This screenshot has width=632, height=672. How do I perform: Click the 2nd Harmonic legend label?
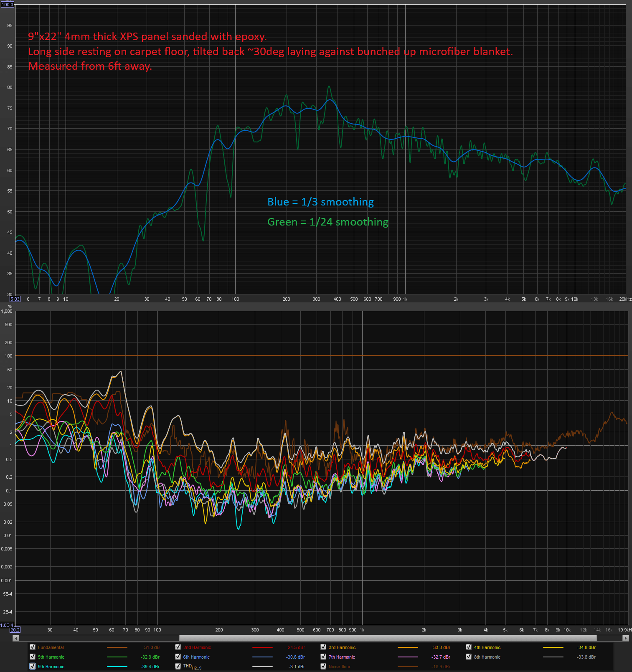click(197, 647)
